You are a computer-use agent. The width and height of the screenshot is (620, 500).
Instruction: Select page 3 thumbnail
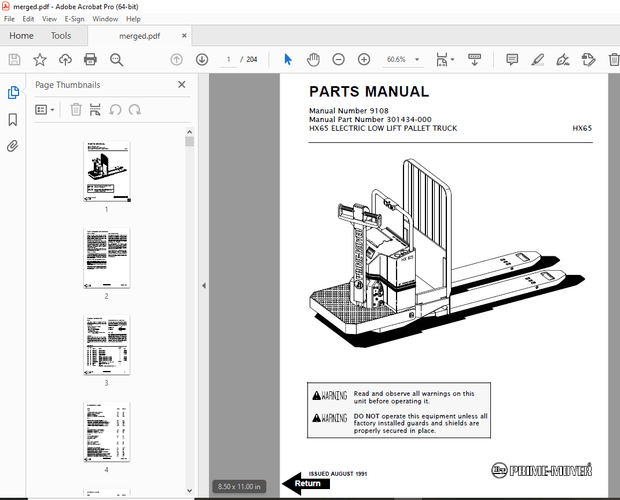click(x=107, y=345)
